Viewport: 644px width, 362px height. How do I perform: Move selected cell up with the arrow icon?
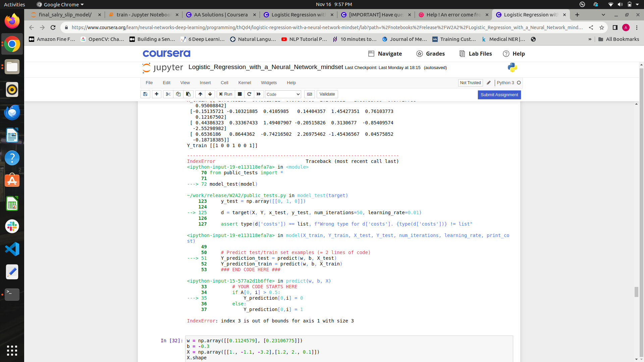(200, 94)
